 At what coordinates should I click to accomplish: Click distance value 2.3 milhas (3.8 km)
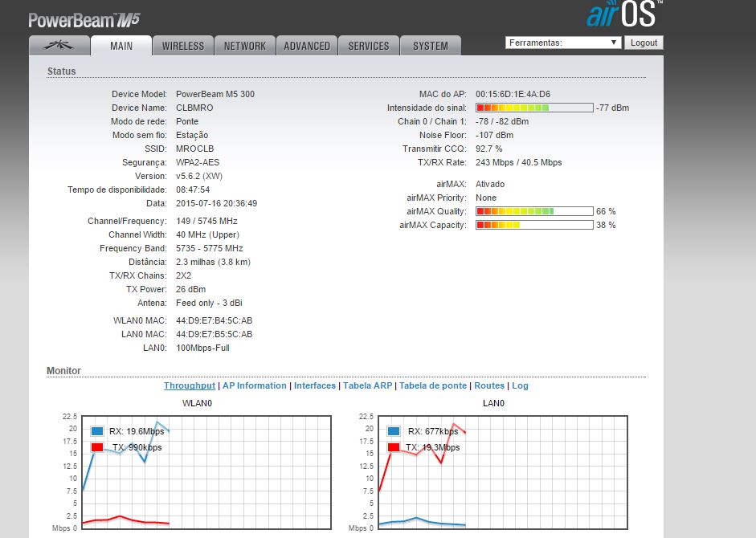click(213, 262)
